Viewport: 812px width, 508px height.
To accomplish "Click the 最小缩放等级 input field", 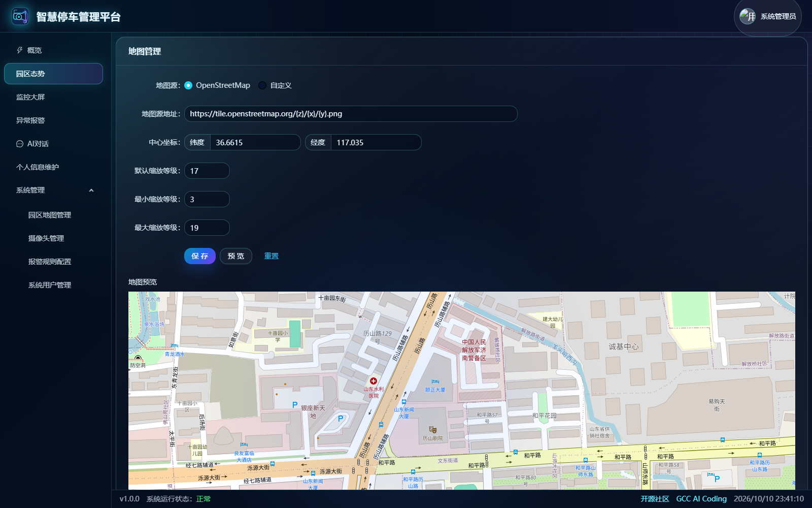I will [x=207, y=199].
